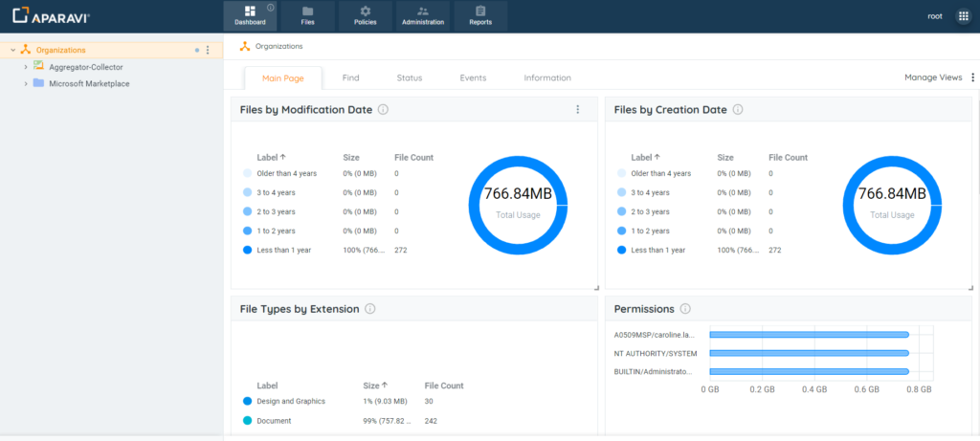Toggle Design and Graphics legend swatch
The height and width of the screenshot is (441, 980).
(247, 401)
